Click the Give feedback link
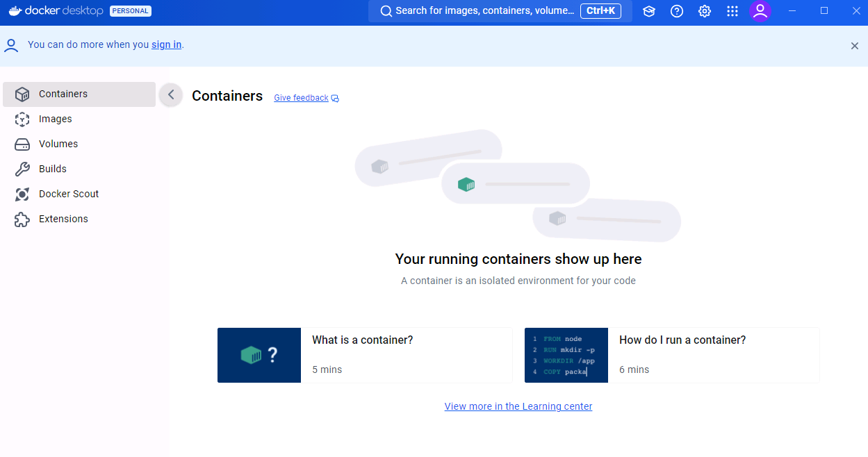The height and width of the screenshot is (457, 868). pos(301,98)
